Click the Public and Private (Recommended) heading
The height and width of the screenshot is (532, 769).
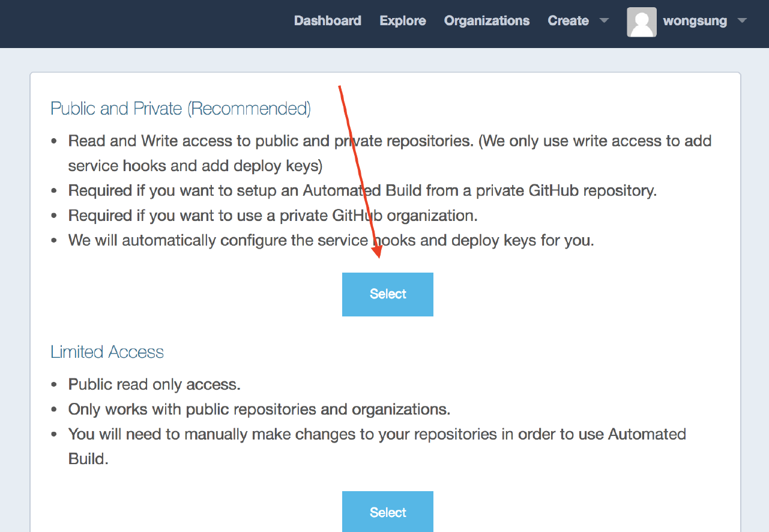(x=181, y=109)
